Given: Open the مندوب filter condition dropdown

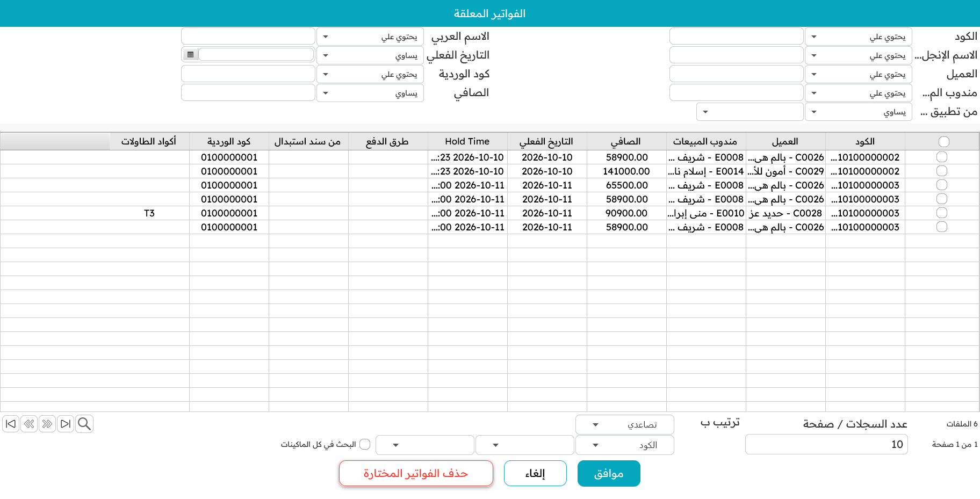Looking at the screenshot, I should (859, 93).
